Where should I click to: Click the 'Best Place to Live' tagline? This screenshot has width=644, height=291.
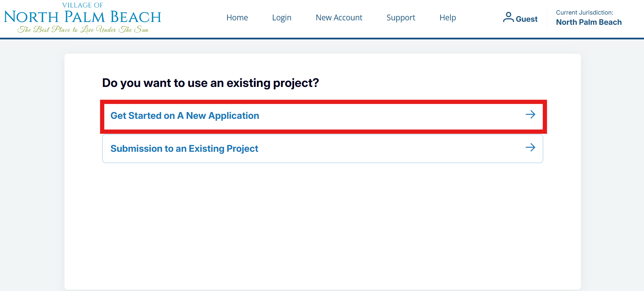82,30
